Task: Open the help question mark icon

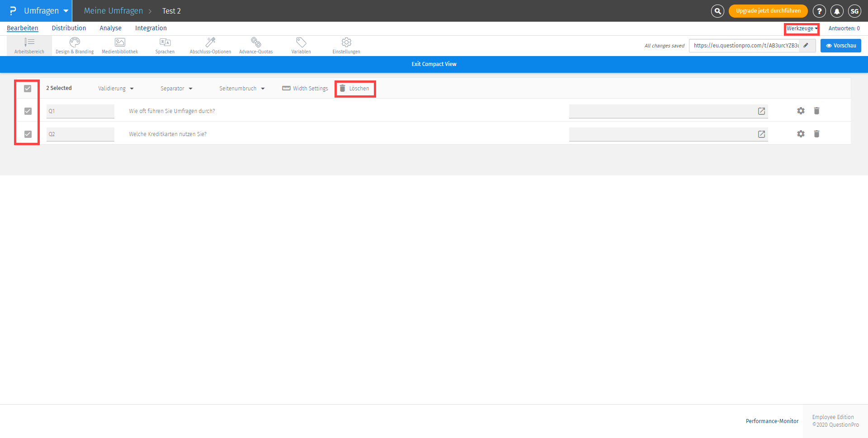Action: point(819,11)
